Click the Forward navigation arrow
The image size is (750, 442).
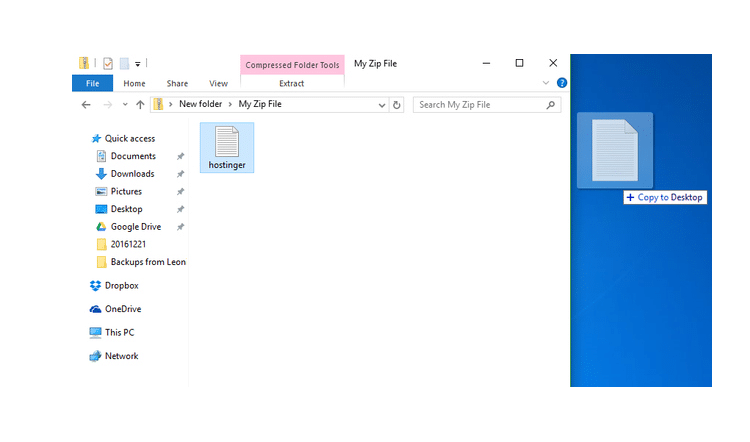click(108, 105)
